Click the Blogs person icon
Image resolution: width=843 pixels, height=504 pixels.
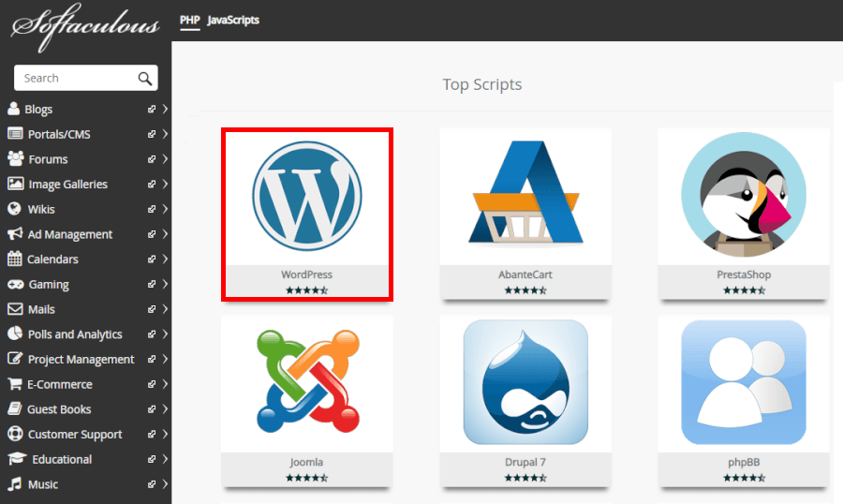click(x=13, y=109)
